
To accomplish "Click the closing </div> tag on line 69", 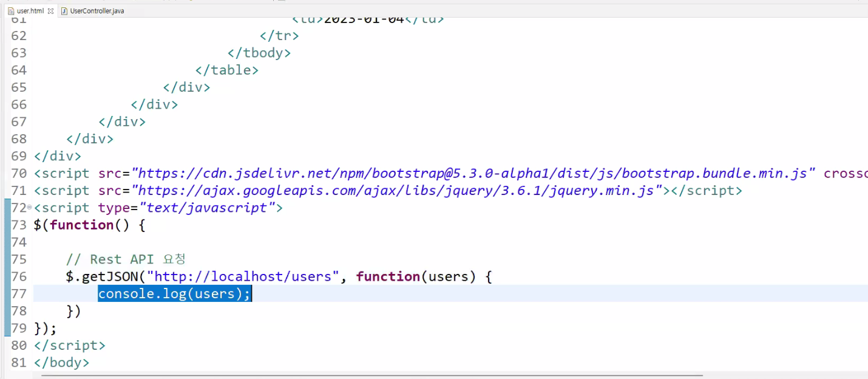I will [58, 157].
